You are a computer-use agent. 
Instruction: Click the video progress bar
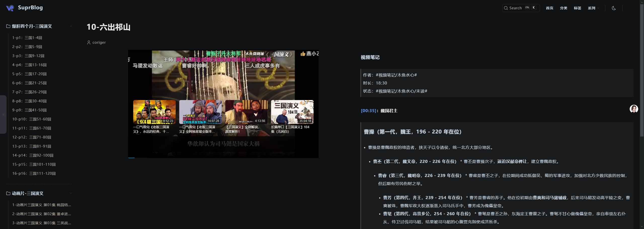(x=223, y=158)
